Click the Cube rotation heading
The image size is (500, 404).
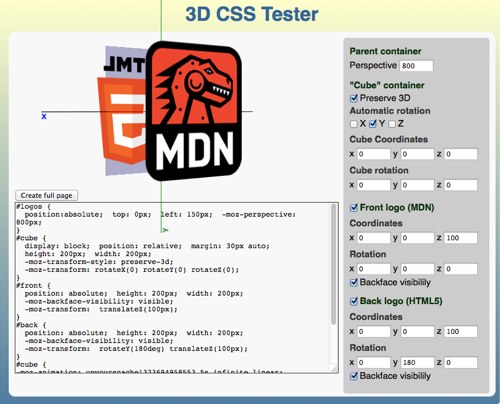click(379, 170)
